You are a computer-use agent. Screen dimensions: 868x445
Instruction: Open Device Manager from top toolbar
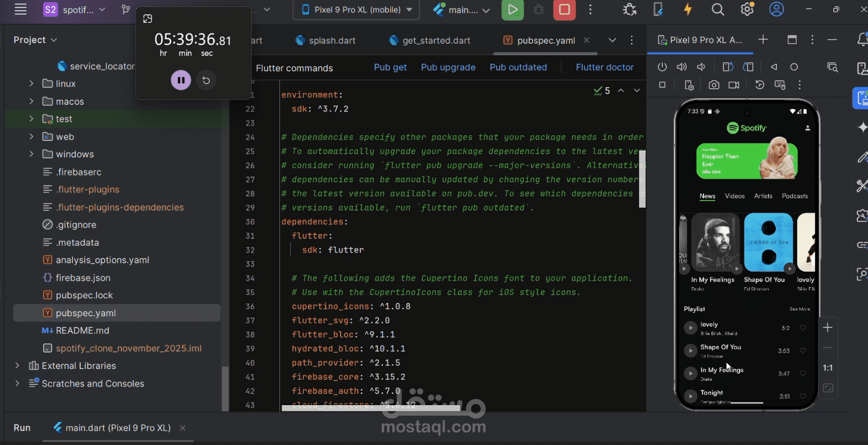658,10
